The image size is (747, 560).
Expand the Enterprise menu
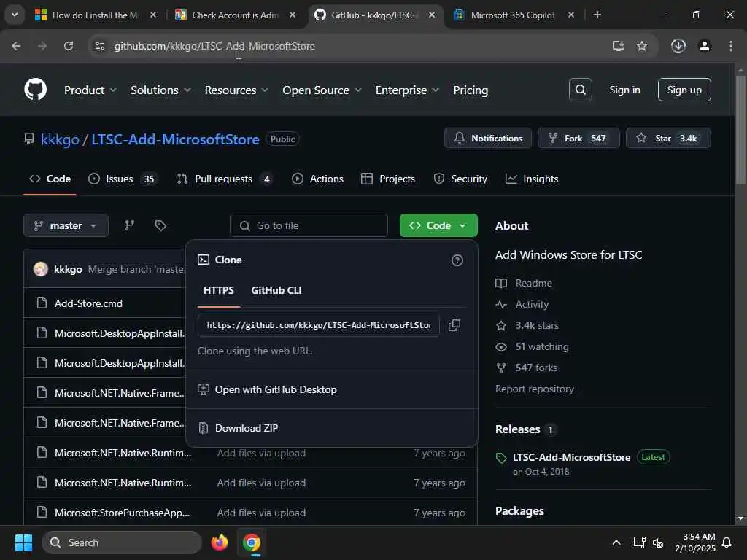click(407, 90)
